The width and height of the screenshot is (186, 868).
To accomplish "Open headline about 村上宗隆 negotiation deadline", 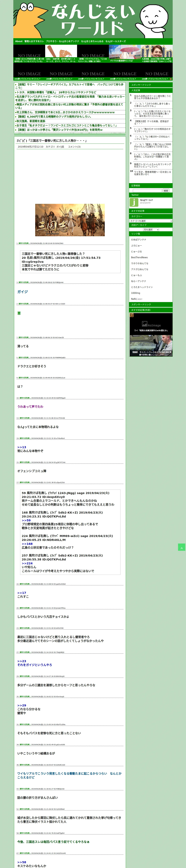I will pos(65,112).
